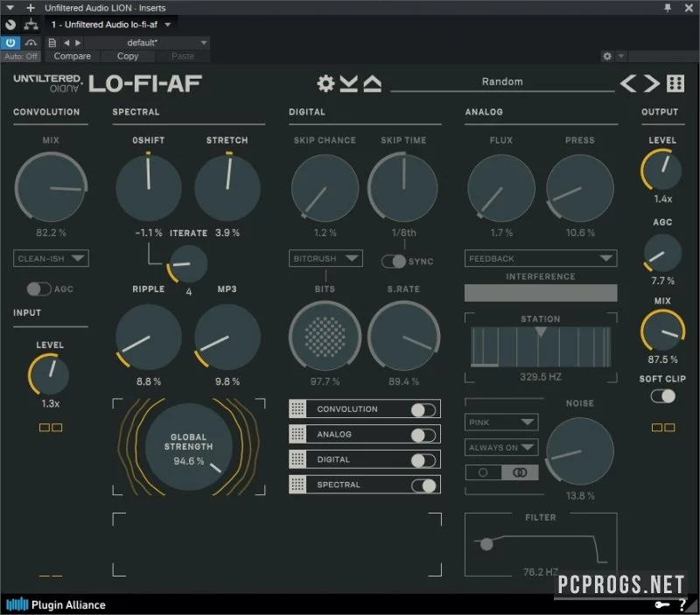Toggle the Convolution AGC switch
This screenshot has width=700, height=615.
point(38,289)
